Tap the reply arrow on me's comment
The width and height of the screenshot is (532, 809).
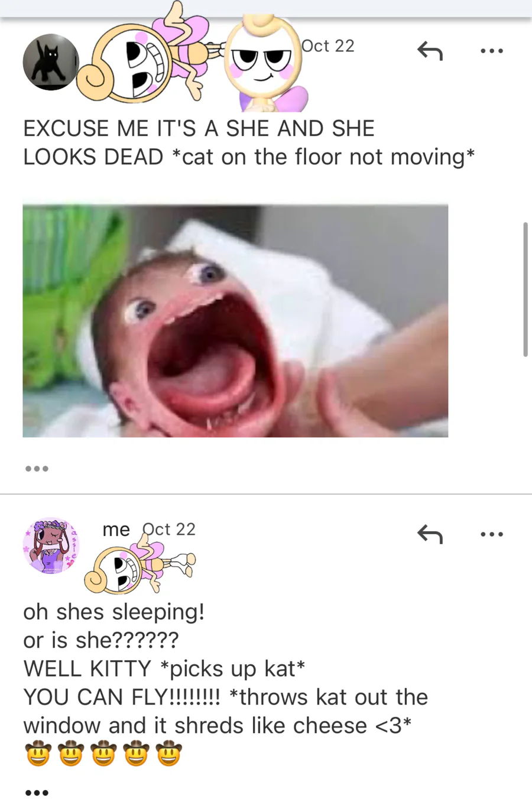[430, 534]
